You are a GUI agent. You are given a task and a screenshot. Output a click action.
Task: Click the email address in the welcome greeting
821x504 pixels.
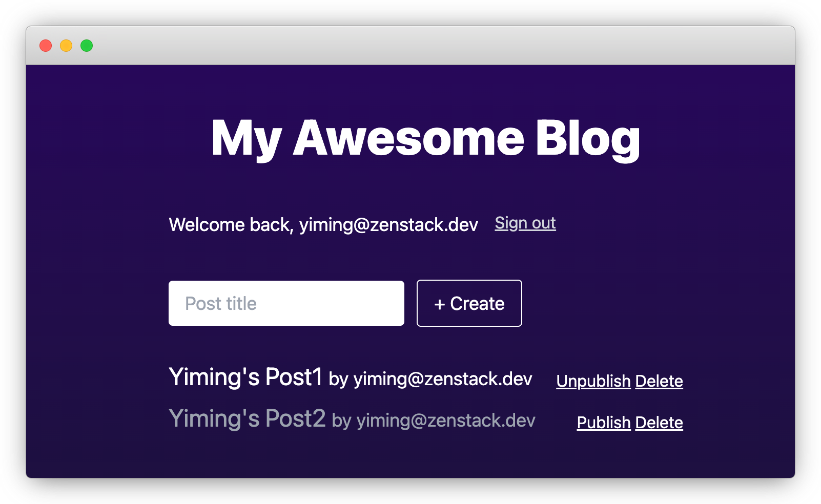388,225
